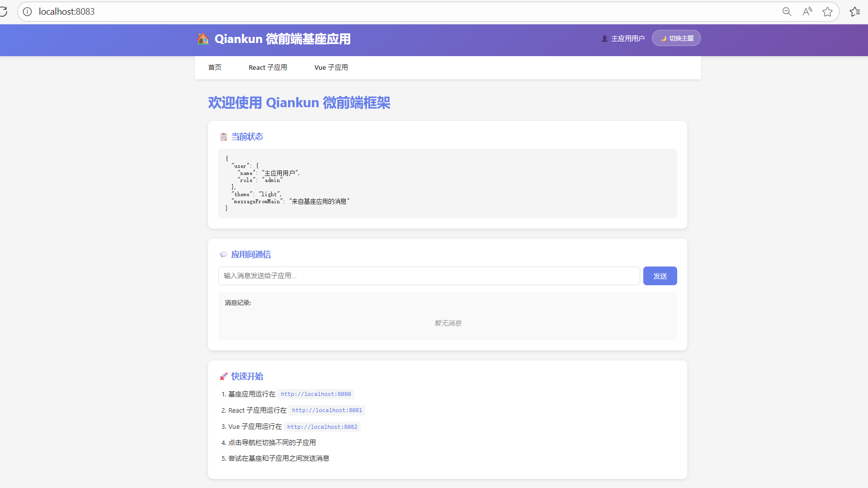The width and height of the screenshot is (868, 488).
Task: Click the clipboard icon next to 当前状态
Action: tap(224, 137)
